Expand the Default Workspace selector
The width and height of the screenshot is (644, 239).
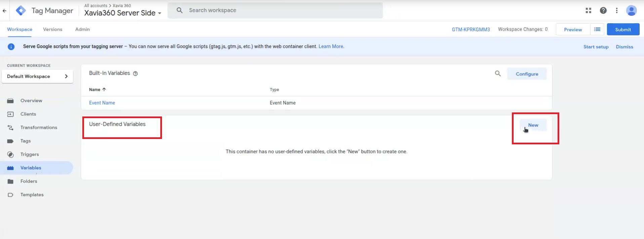(37, 77)
